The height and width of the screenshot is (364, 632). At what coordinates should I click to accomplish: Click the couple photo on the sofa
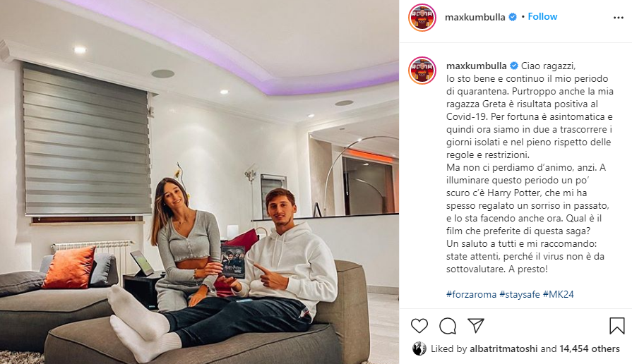(200, 182)
